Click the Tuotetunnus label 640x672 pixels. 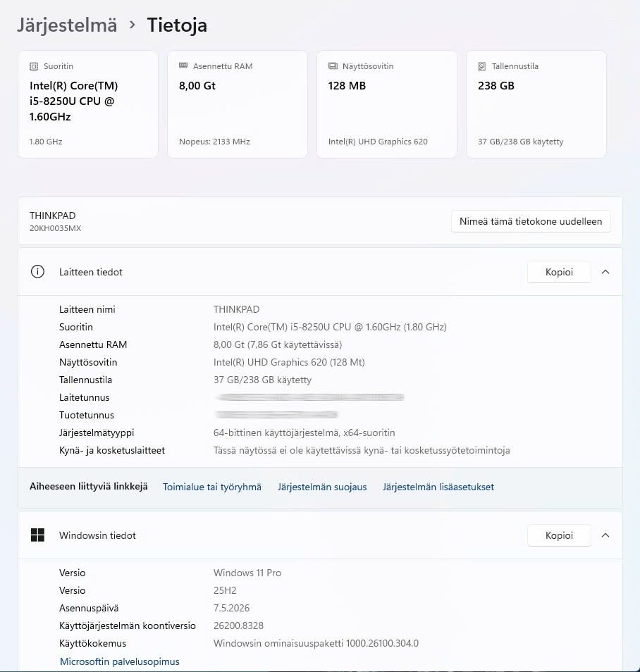[87, 415]
